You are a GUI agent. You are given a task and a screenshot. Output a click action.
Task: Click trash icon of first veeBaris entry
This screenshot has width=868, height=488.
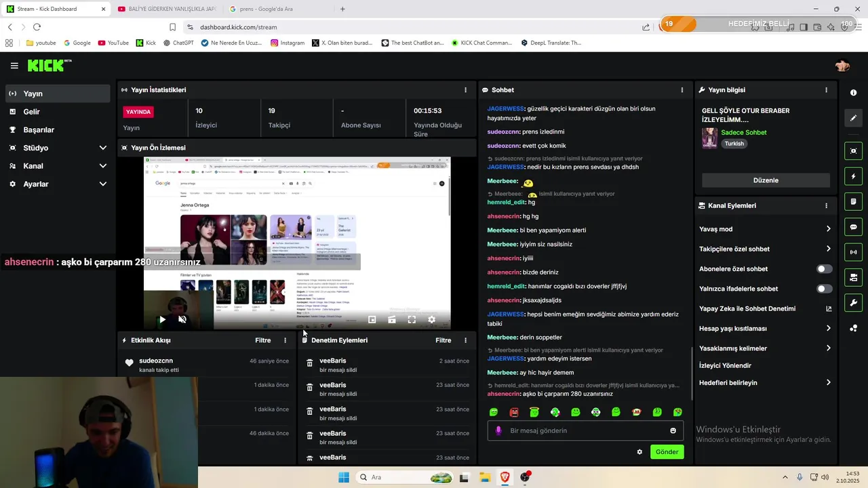click(x=309, y=363)
